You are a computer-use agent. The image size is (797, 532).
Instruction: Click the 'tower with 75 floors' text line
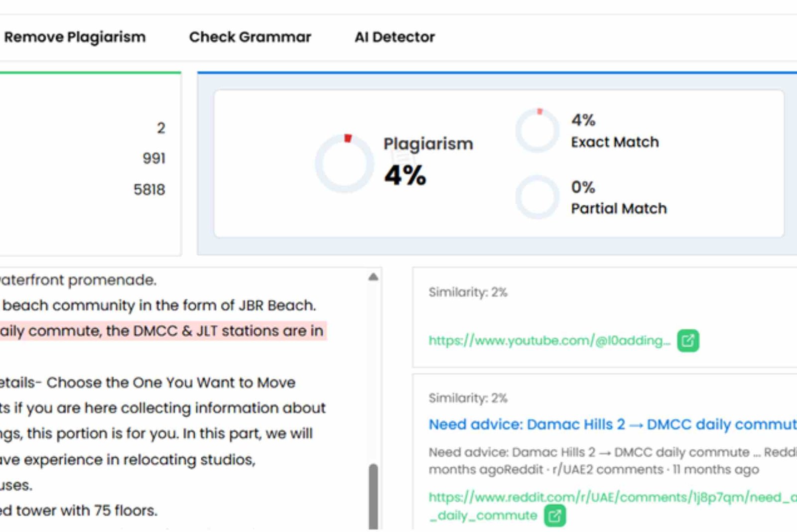click(x=80, y=511)
